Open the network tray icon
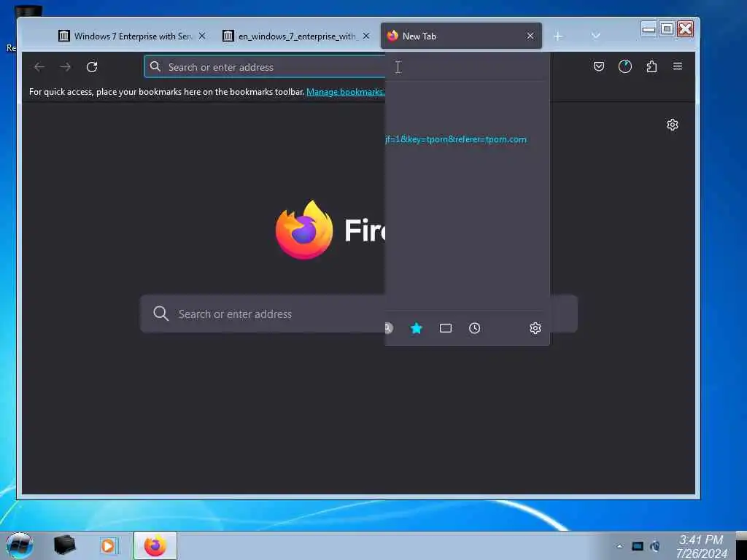747x560 pixels. coord(638,546)
